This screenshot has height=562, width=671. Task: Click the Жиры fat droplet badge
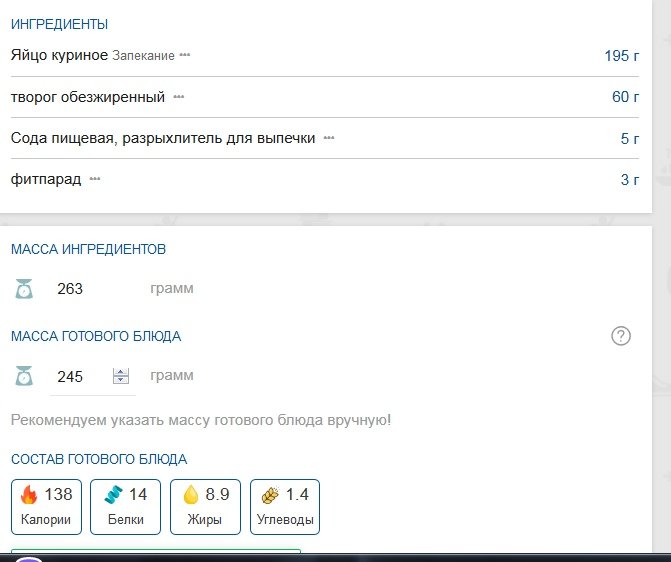click(205, 506)
